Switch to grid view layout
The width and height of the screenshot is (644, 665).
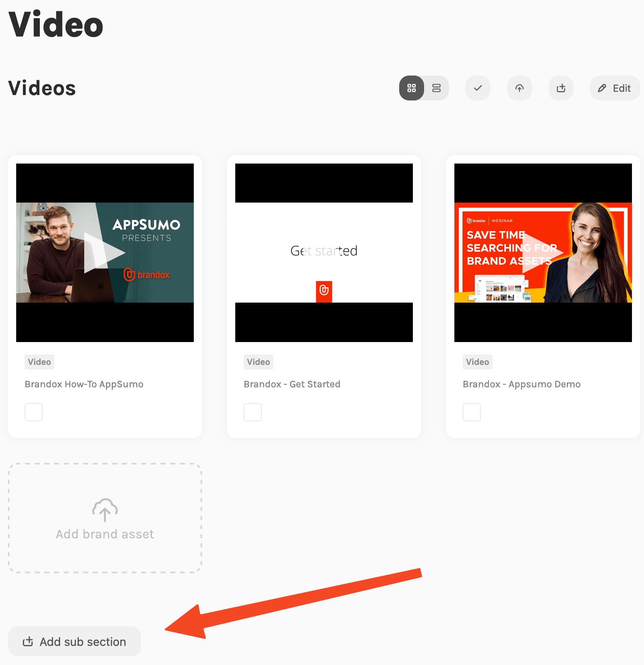[411, 88]
